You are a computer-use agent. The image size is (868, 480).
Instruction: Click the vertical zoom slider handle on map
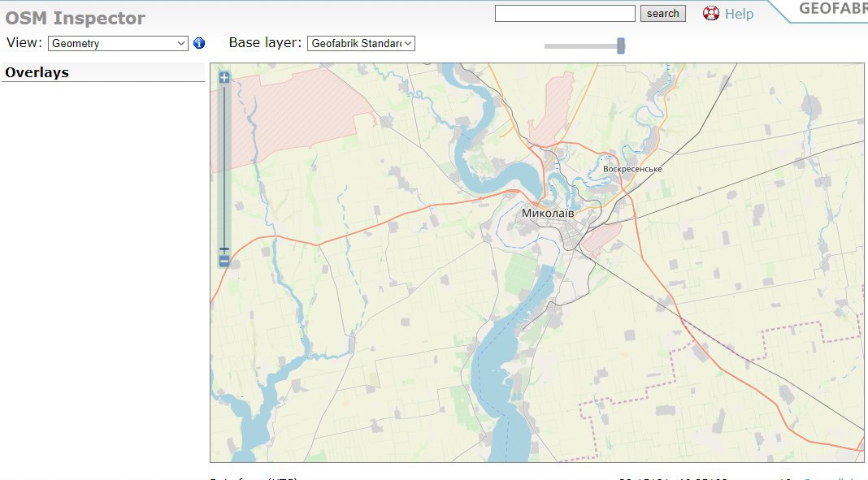[x=224, y=250]
